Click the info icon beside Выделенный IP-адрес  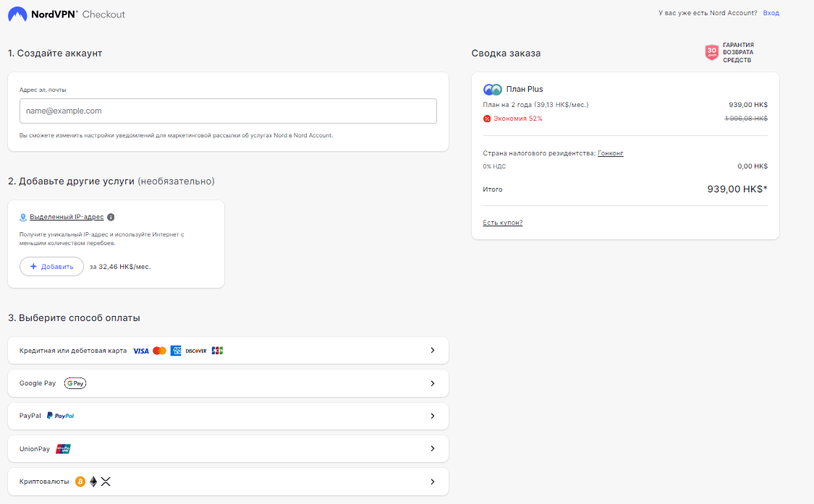[111, 217]
